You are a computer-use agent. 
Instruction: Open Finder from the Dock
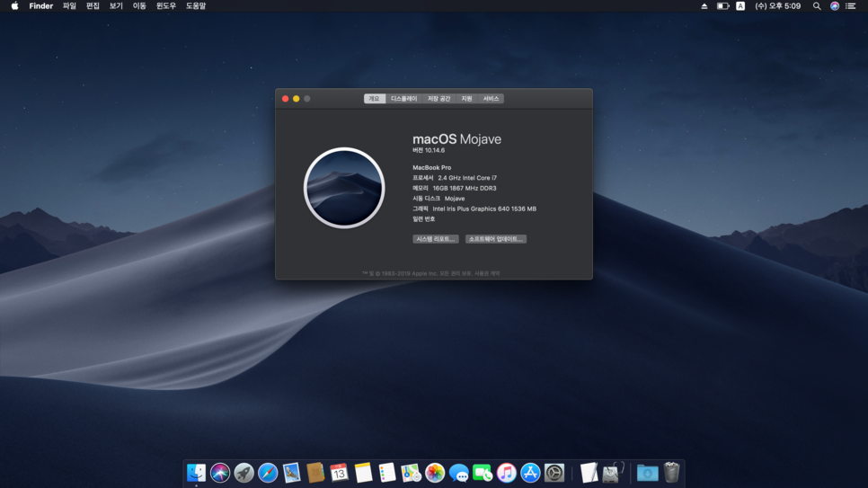197,473
